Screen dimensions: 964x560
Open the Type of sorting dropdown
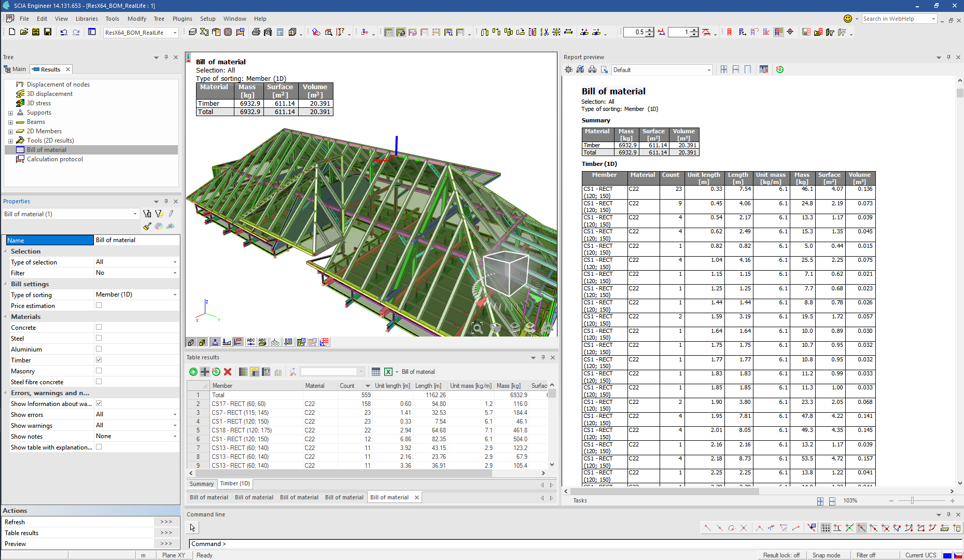pos(175,295)
